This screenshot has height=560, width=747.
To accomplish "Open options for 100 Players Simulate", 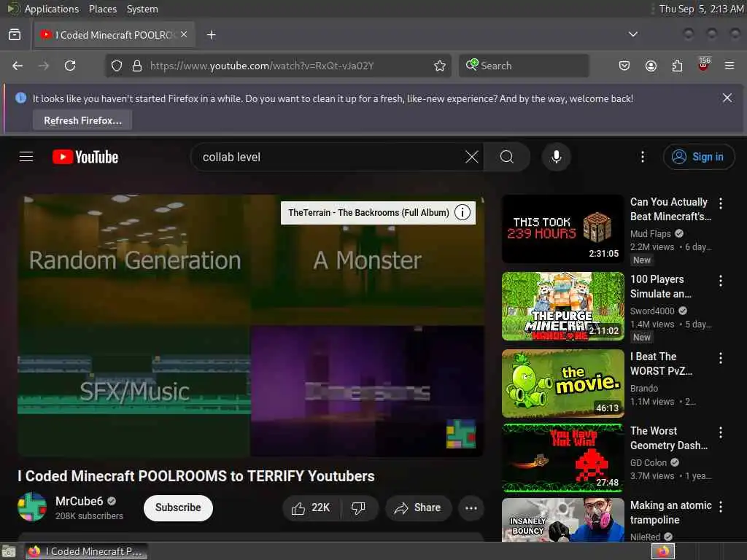I will click(x=721, y=281).
